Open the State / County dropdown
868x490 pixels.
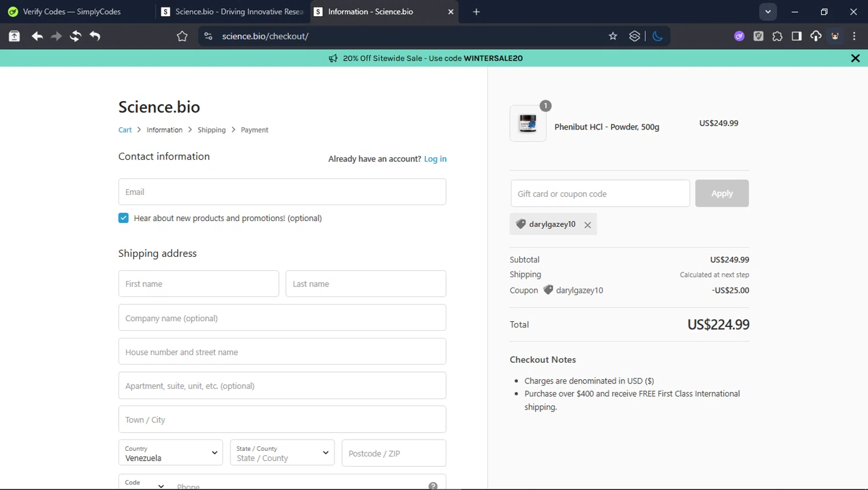(282, 453)
